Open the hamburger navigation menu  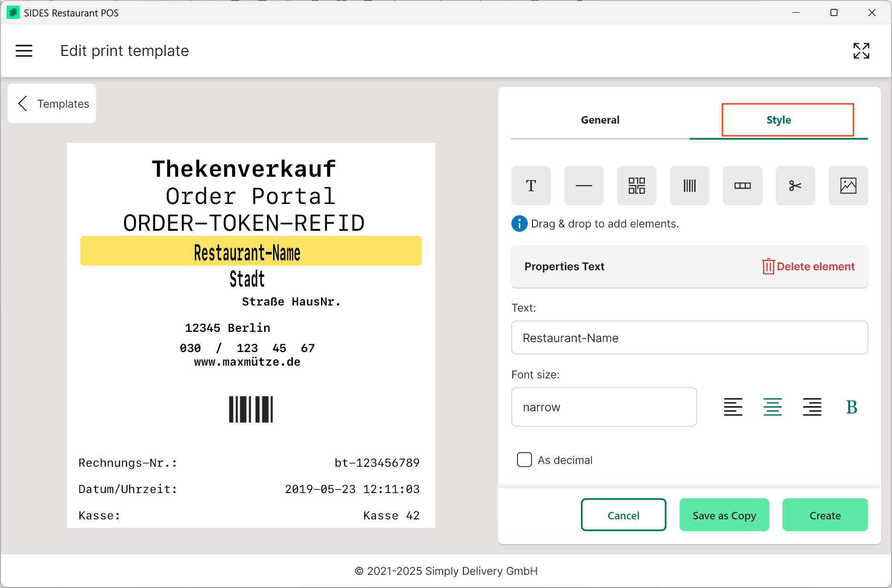(x=24, y=51)
